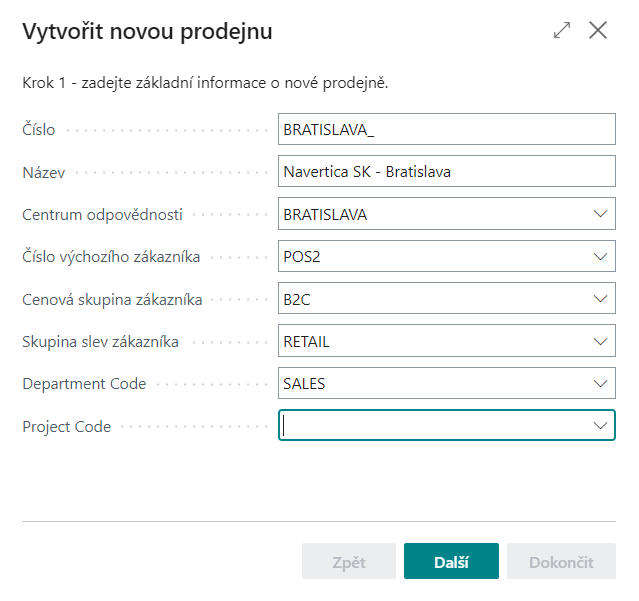Open the Číslo výchozího zákazníka dropdown arrow
Viewport: 639px width, 601px height.
[x=600, y=256]
